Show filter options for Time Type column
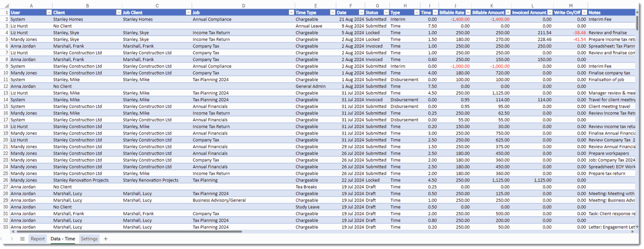 (333, 13)
